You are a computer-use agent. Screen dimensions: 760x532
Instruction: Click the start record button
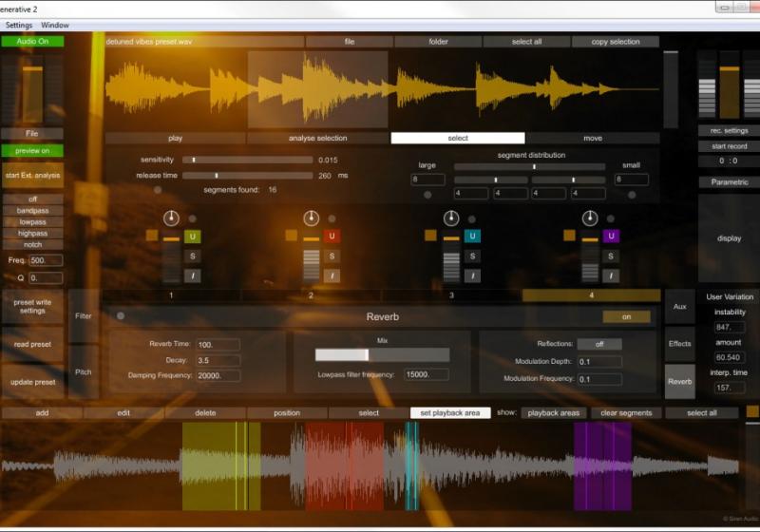tap(729, 146)
